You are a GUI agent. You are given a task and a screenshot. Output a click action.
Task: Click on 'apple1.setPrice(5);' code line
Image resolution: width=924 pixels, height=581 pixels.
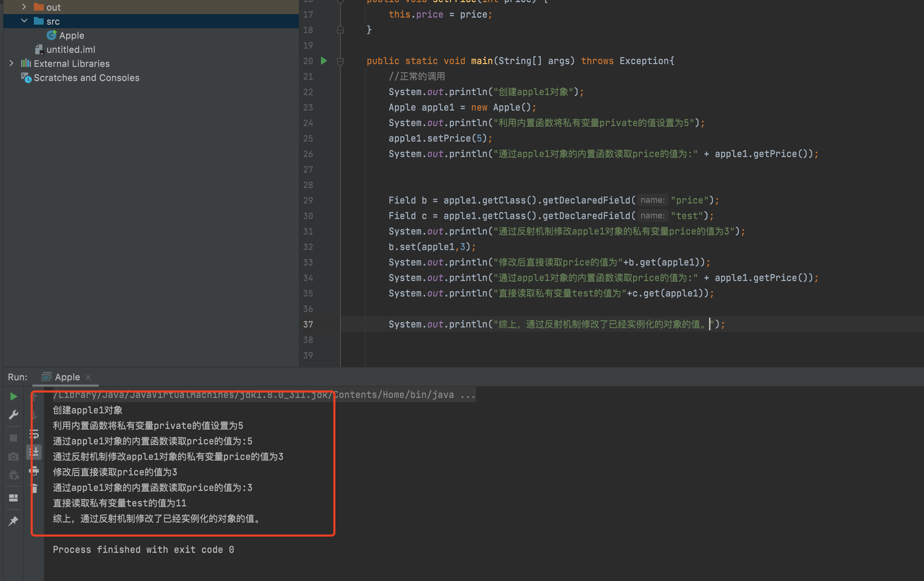pos(440,138)
